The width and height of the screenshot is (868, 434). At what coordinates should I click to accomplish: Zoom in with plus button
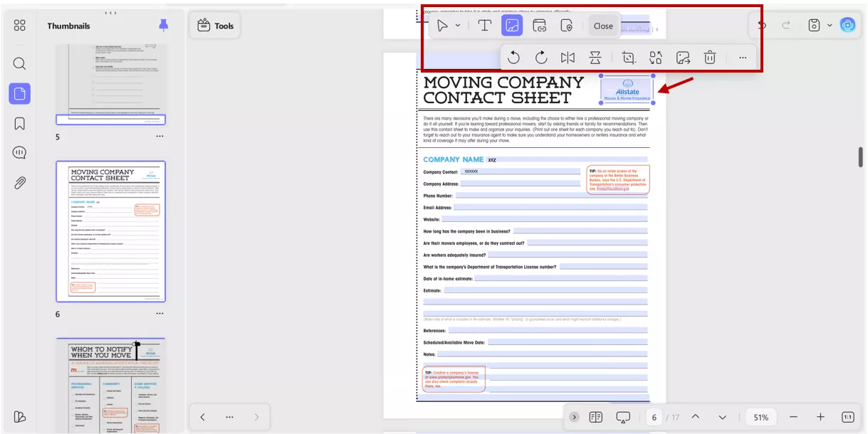820,417
